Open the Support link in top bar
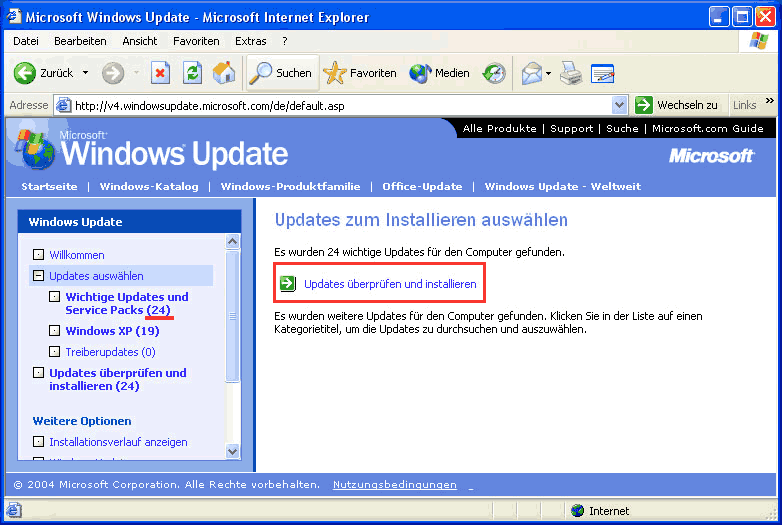The image size is (782, 525). pyautogui.click(x=572, y=129)
